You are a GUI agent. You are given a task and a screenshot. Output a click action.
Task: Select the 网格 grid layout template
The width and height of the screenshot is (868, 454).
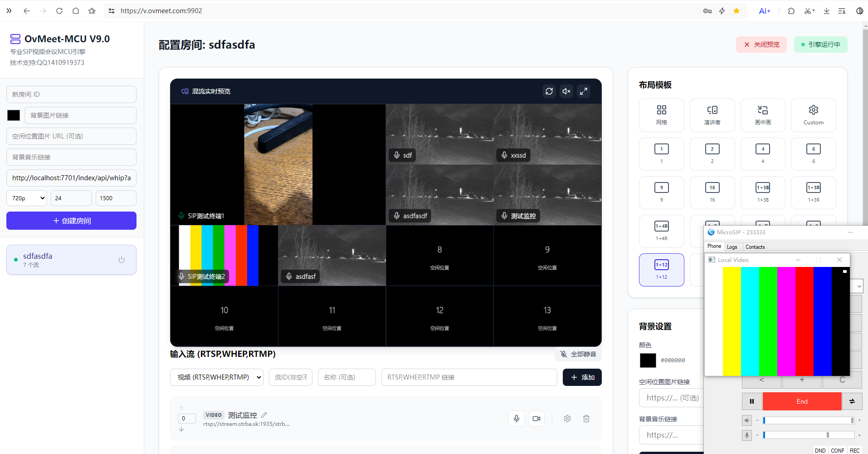click(x=662, y=115)
